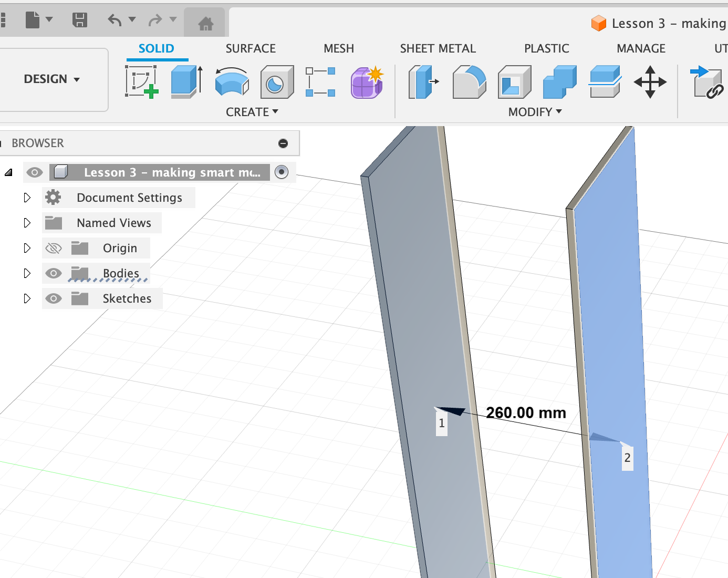The image size is (728, 578).
Task: Open the DESIGN workspace dropdown
Action: [x=52, y=79]
